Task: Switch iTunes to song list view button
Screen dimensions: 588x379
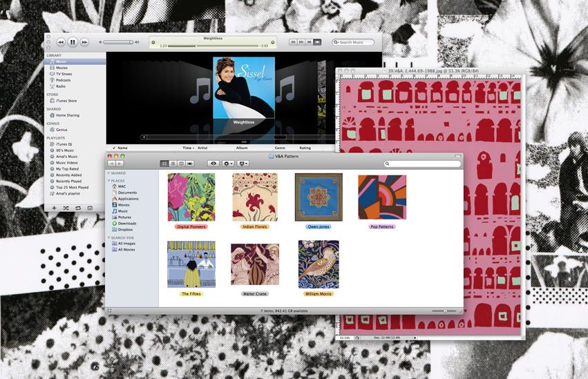Action: pos(293,42)
